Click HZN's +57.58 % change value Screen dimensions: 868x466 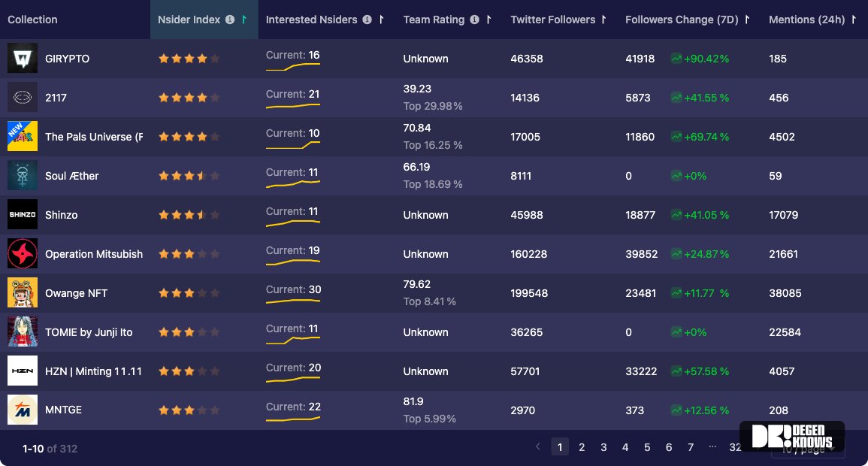coord(706,371)
